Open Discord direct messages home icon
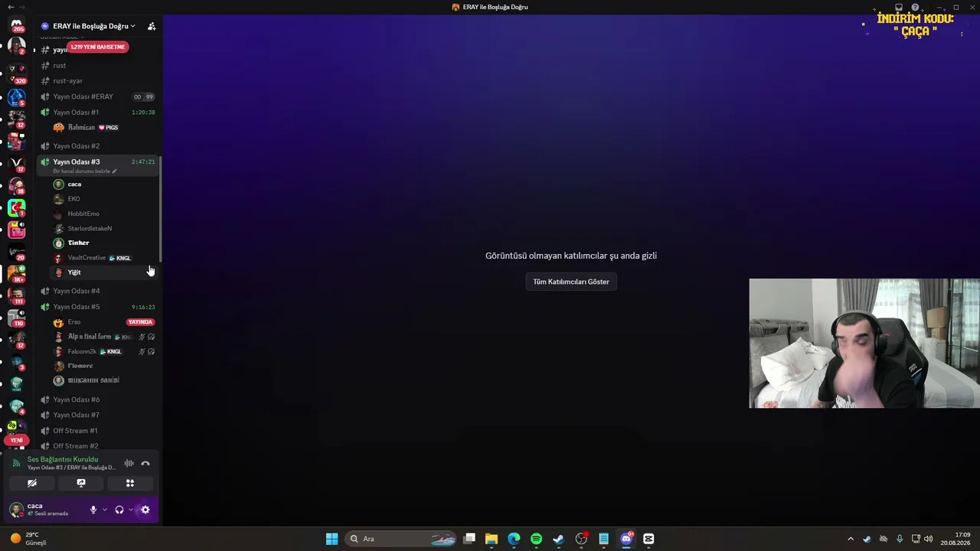The height and width of the screenshot is (551, 980). point(17,25)
